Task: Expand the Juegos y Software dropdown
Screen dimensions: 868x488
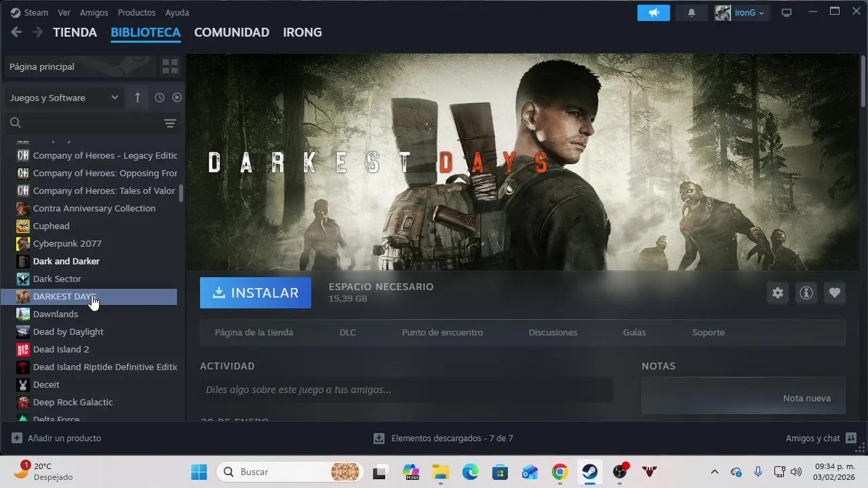Action: click(x=64, y=98)
